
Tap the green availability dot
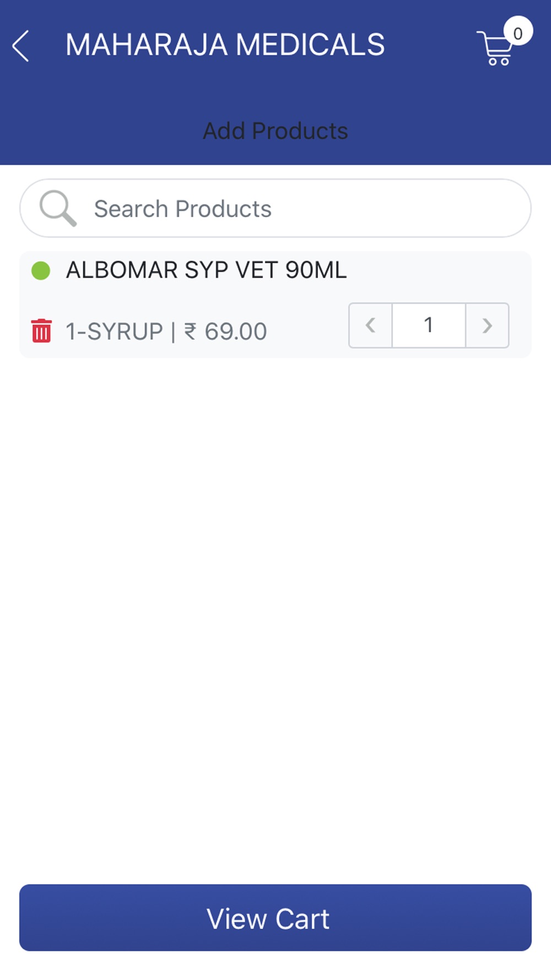(41, 271)
